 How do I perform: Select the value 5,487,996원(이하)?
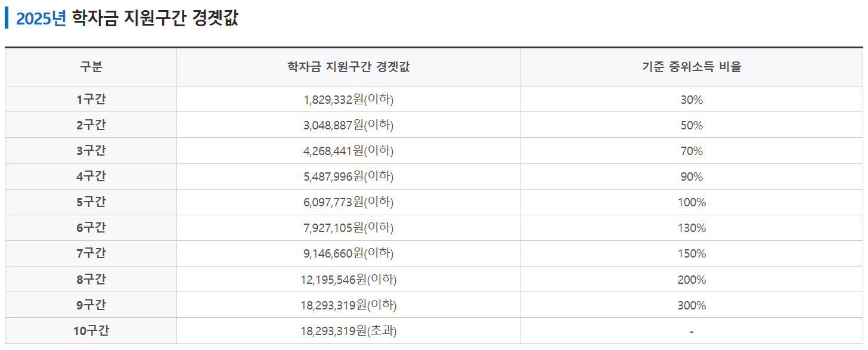point(348,176)
